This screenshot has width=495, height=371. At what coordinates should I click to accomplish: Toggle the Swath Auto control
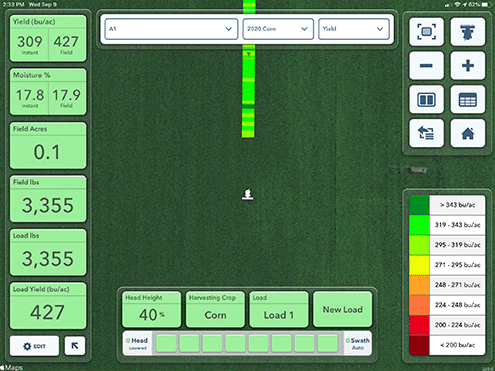[358, 343]
